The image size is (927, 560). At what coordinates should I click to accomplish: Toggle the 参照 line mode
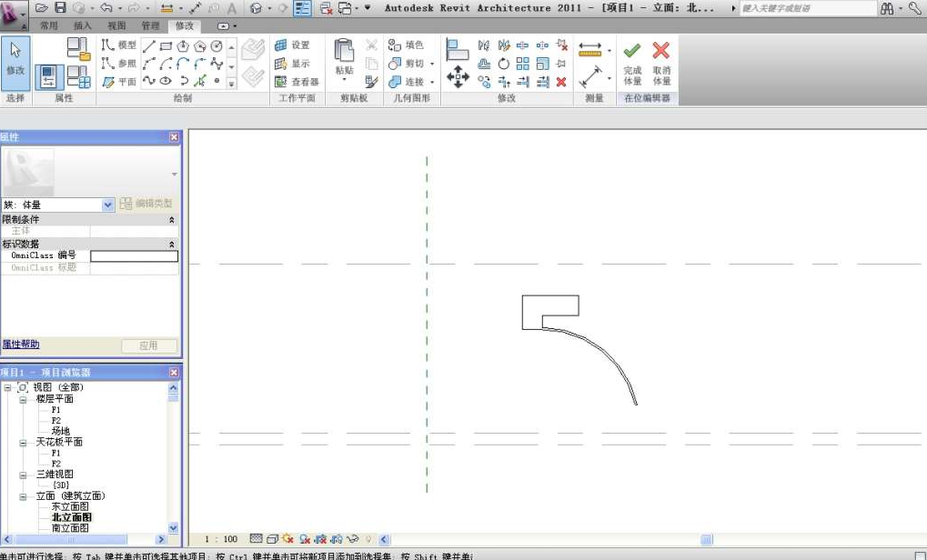pos(119,64)
